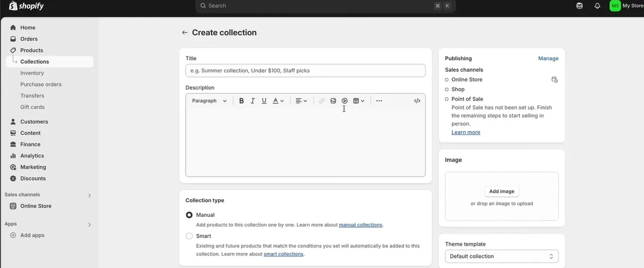Apply underline formatting in description
Viewport: 644px width, 268px height.
(264, 101)
